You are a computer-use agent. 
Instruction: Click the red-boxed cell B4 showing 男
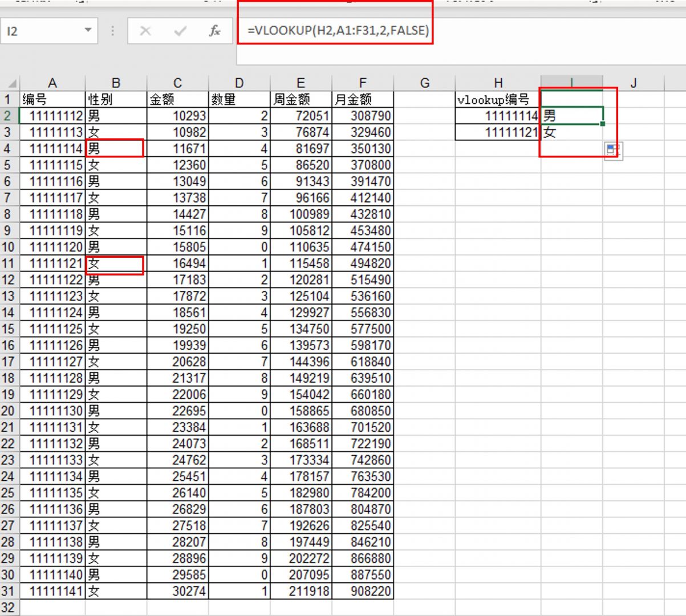pos(114,148)
